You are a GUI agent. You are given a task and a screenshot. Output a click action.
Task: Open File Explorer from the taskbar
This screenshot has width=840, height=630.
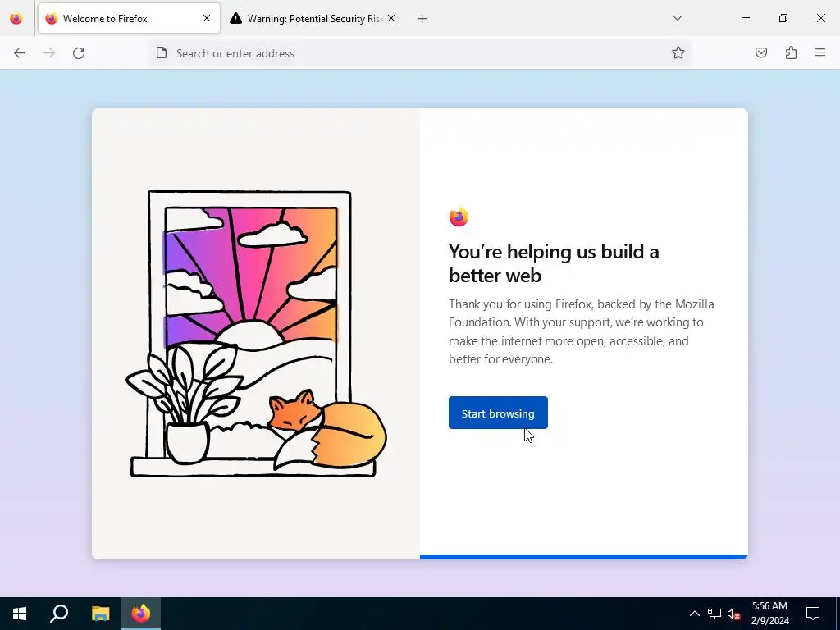pos(100,614)
